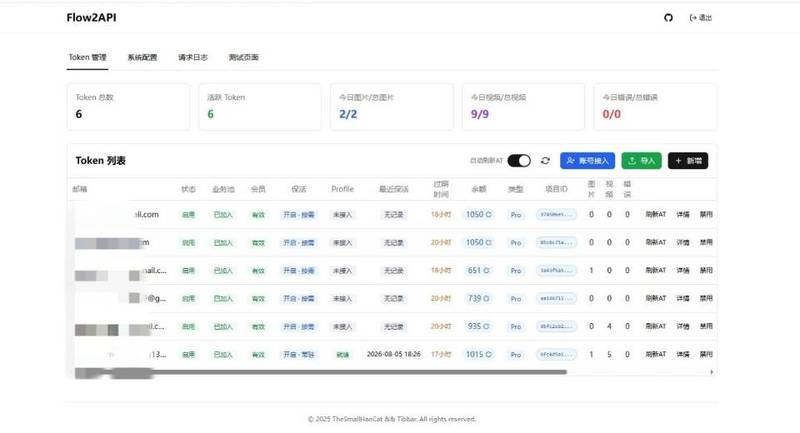The height and width of the screenshot is (433, 800).
Task: Click the 最近保活 column header
Action: point(393,189)
